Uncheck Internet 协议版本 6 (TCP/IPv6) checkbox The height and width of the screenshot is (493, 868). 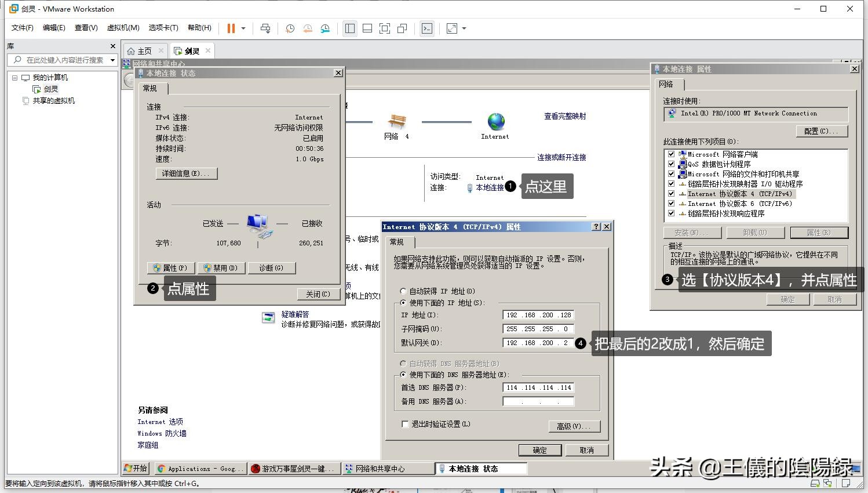pos(671,204)
